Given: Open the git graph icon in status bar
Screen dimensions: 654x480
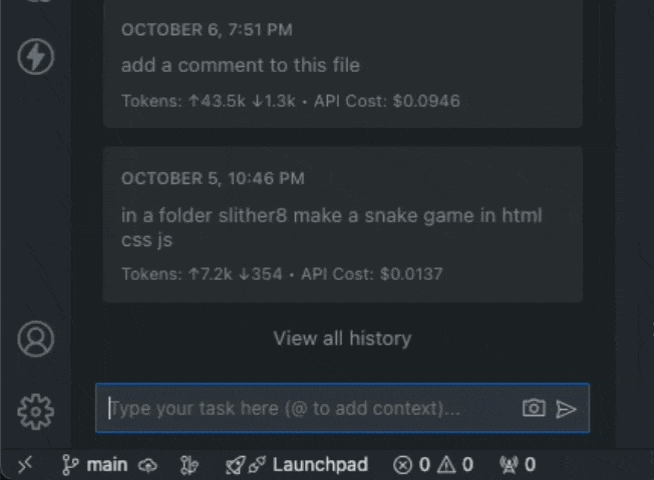Looking at the screenshot, I should [187, 464].
